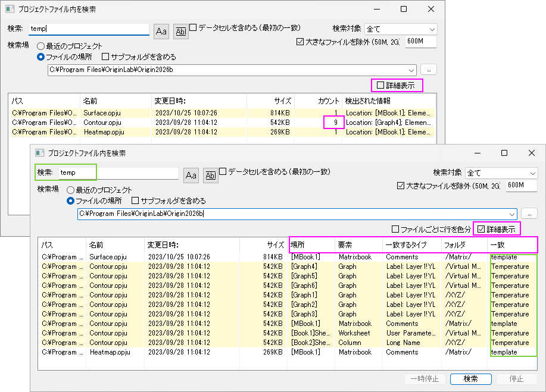Sort by カウント column in back window
The image size is (546, 392).
click(319, 101)
